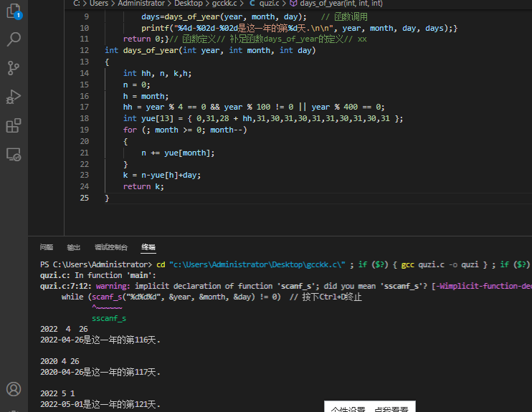This screenshot has width=532, height=412.
Task: Open the Accounts icon in the activity bar
Action: pos(14,389)
